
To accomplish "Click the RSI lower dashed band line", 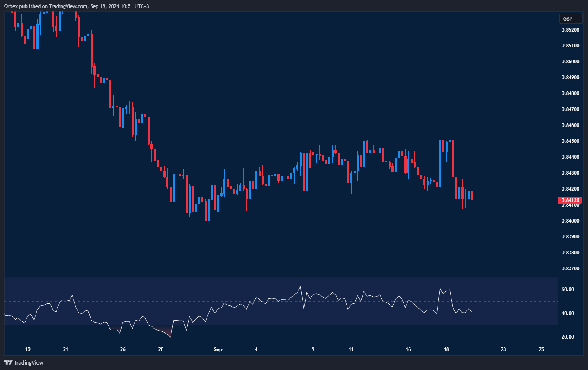I will (281, 325).
